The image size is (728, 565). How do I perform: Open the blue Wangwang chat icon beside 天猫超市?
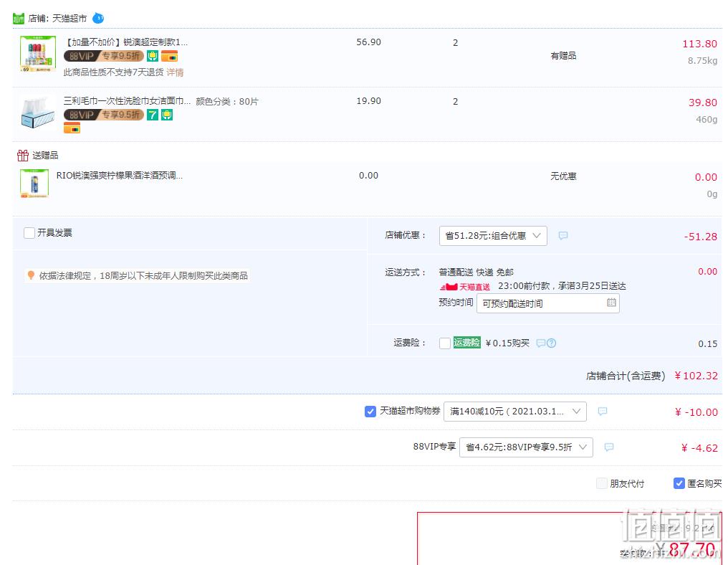(x=98, y=18)
